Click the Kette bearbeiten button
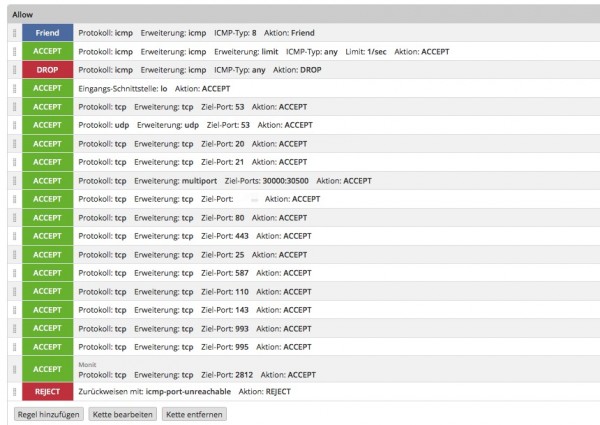Image resolution: width=600 pixels, height=425 pixels. [x=122, y=414]
